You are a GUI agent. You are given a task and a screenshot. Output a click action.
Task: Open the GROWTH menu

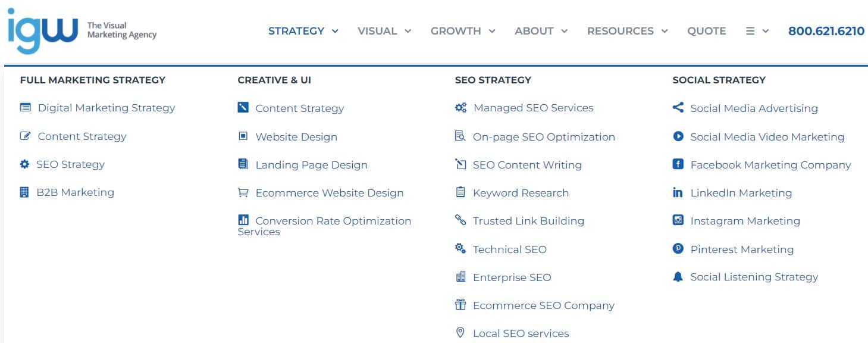coord(456,31)
